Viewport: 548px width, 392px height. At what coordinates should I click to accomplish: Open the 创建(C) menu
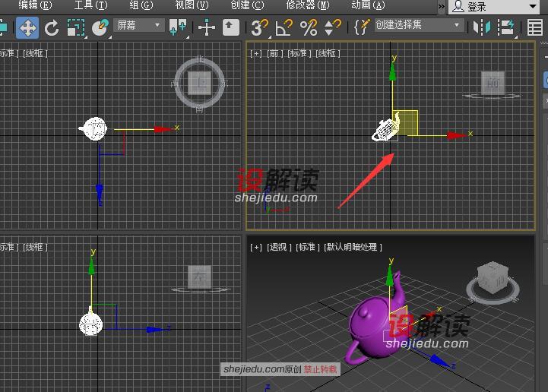pos(248,5)
